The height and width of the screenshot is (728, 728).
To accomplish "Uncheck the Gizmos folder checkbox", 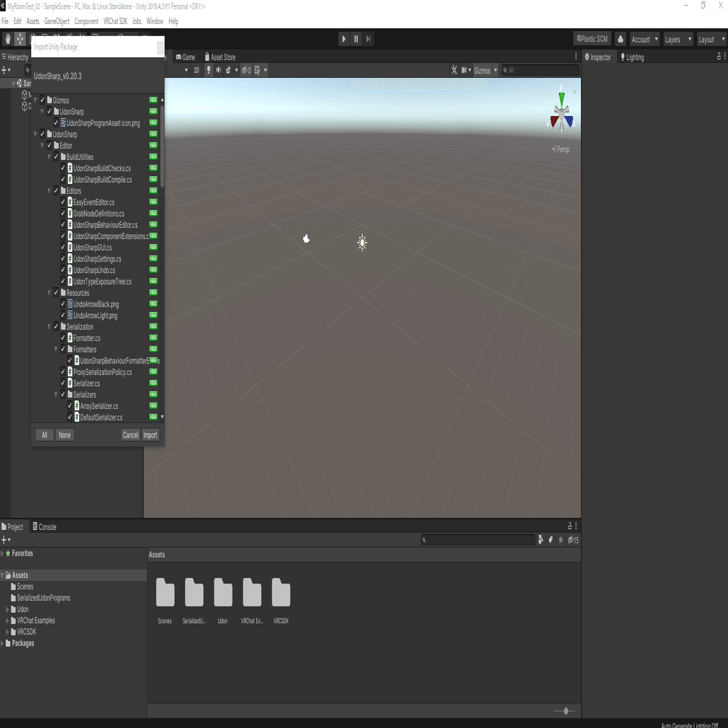I will coord(42,100).
